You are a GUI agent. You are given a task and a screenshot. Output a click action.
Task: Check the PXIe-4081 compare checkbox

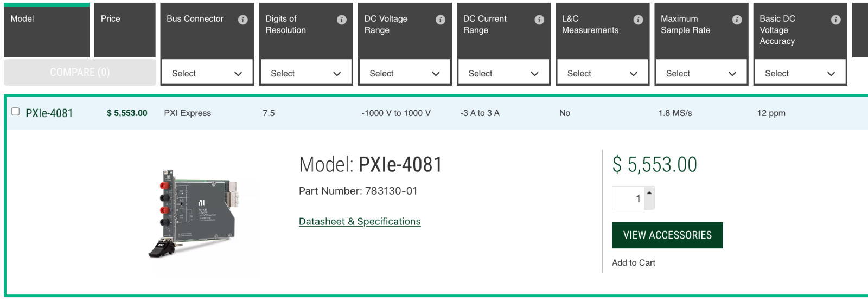pos(16,112)
